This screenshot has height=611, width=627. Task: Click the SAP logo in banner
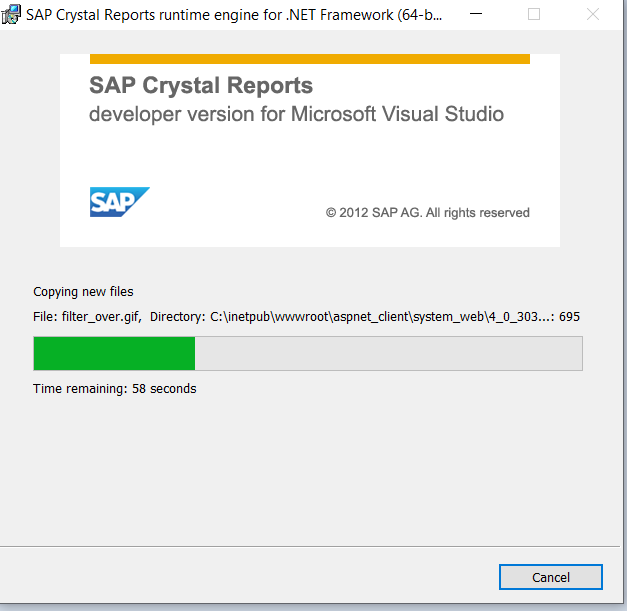point(120,202)
